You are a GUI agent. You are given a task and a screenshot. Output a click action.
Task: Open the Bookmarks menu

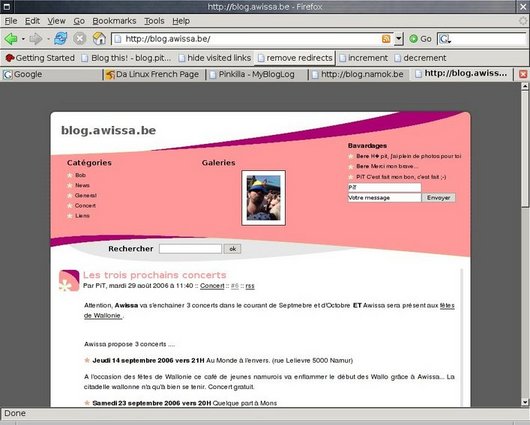114,21
